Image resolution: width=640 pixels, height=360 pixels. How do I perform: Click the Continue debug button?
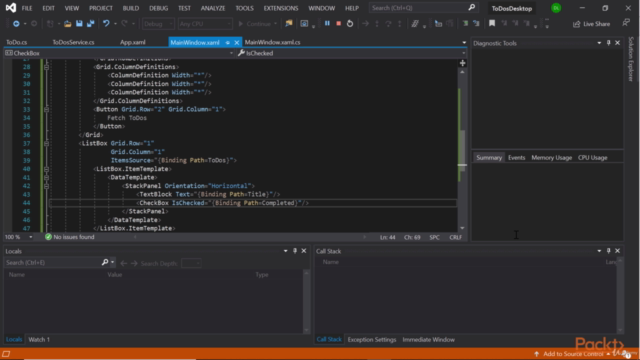(257, 24)
